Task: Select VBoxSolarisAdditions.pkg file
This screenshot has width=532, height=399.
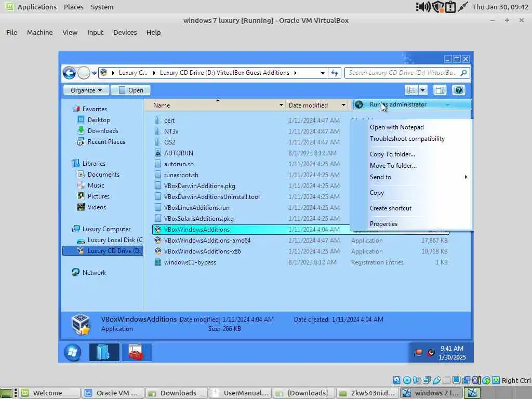Action: (199, 219)
